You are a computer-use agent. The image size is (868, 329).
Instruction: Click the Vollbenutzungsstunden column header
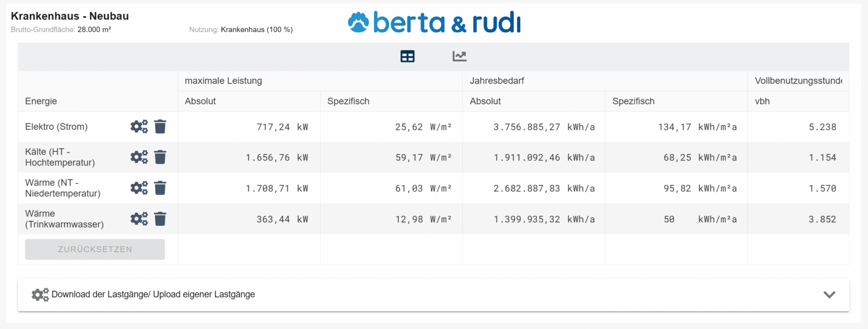(x=798, y=81)
